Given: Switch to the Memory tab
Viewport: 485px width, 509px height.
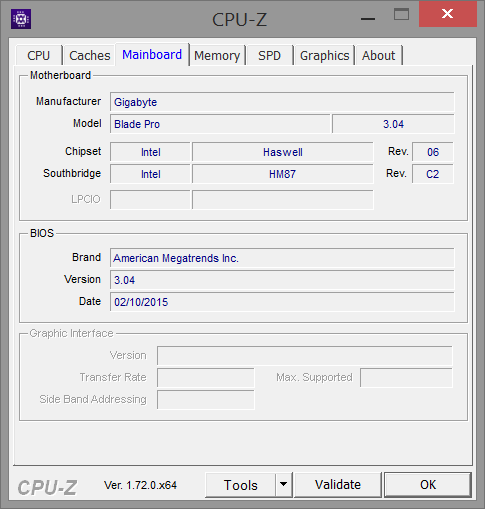Looking at the screenshot, I should pyautogui.click(x=217, y=55).
